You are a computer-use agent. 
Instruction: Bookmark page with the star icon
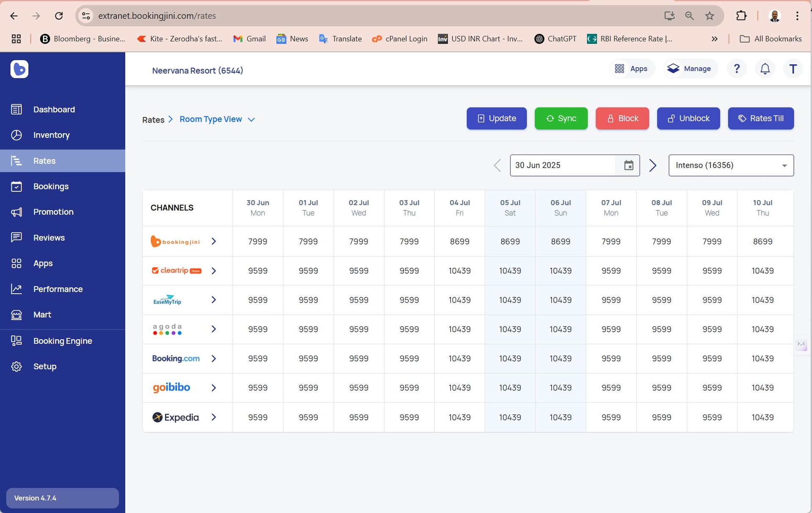[x=709, y=16]
